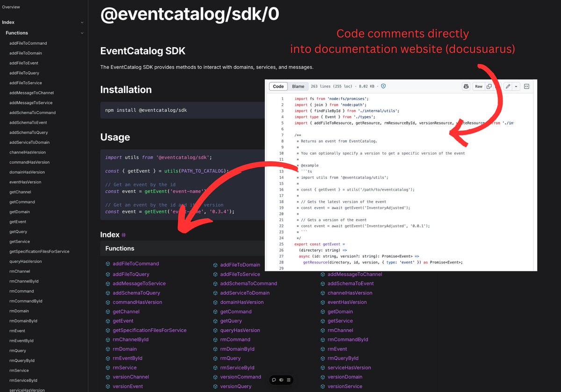The height and width of the screenshot is (392, 561).
Task: Copy raw file with the copy icon
Action: (x=489, y=86)
